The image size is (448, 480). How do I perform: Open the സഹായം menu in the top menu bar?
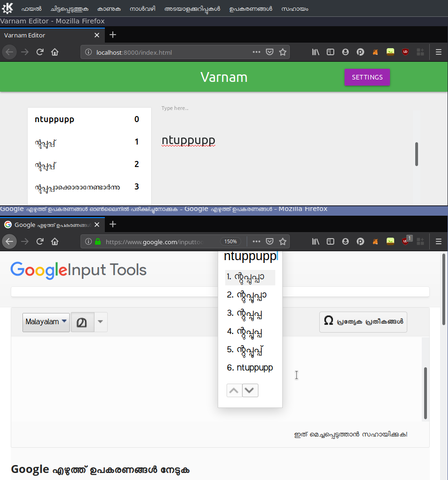coord(294,9)
